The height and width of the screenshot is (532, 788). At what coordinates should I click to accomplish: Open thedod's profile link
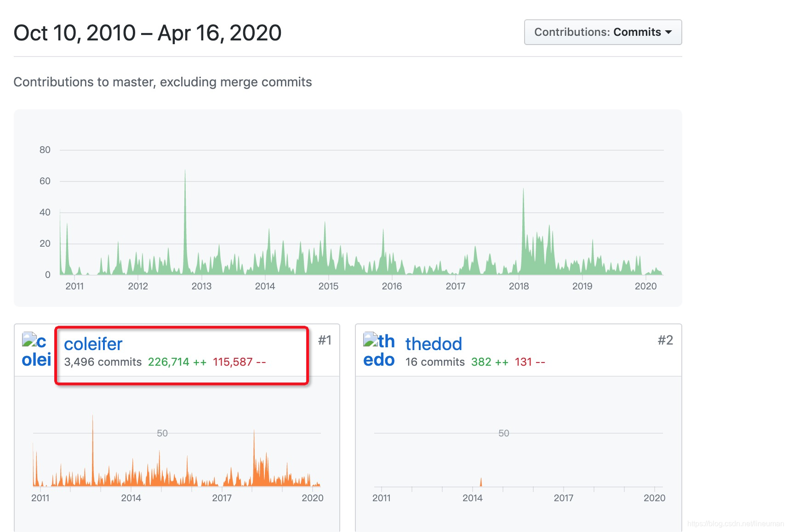tap(434, 344)
